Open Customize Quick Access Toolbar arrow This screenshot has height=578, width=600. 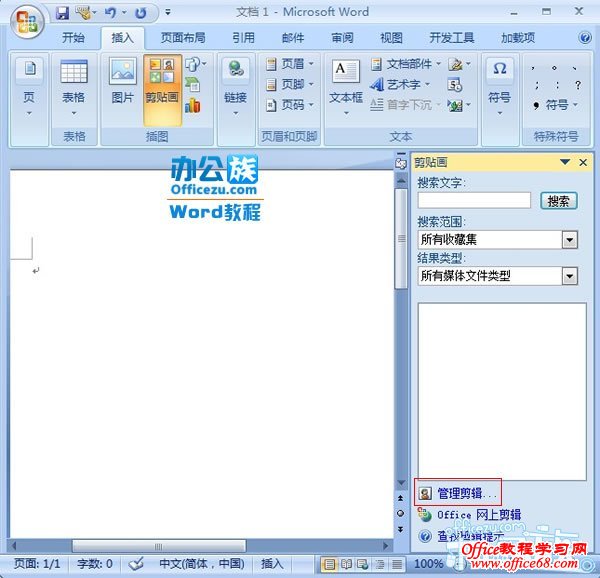click(168, 12)
